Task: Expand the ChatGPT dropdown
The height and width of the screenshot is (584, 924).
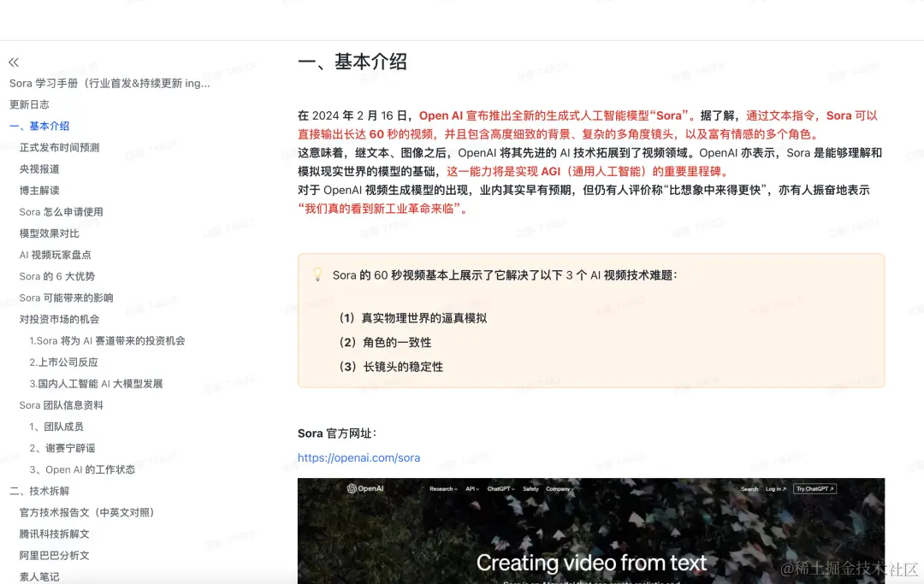Action: click(x=501, y=489)
